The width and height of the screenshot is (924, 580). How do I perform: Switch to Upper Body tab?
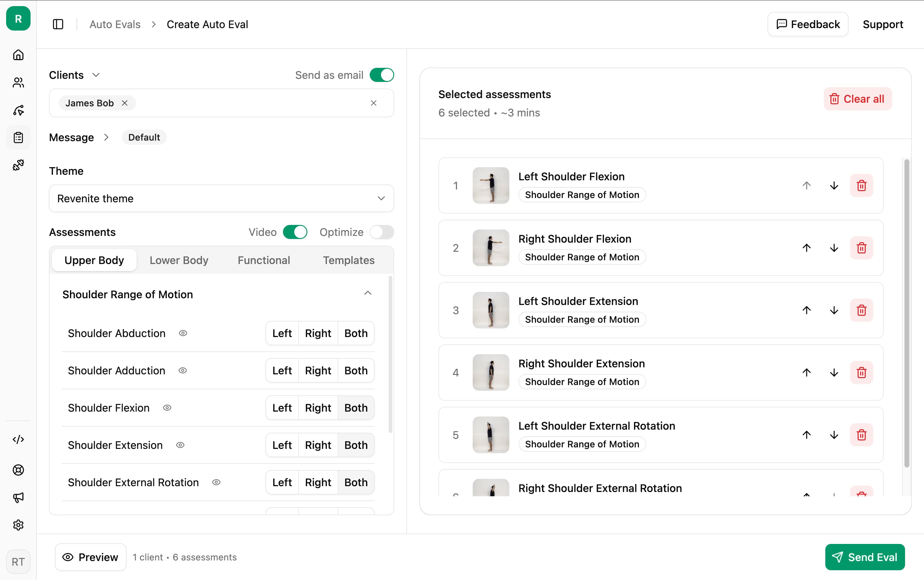coord(94,260)
